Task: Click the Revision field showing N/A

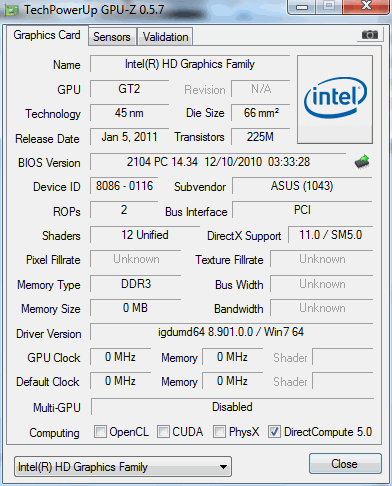Action: pos(261,89)
